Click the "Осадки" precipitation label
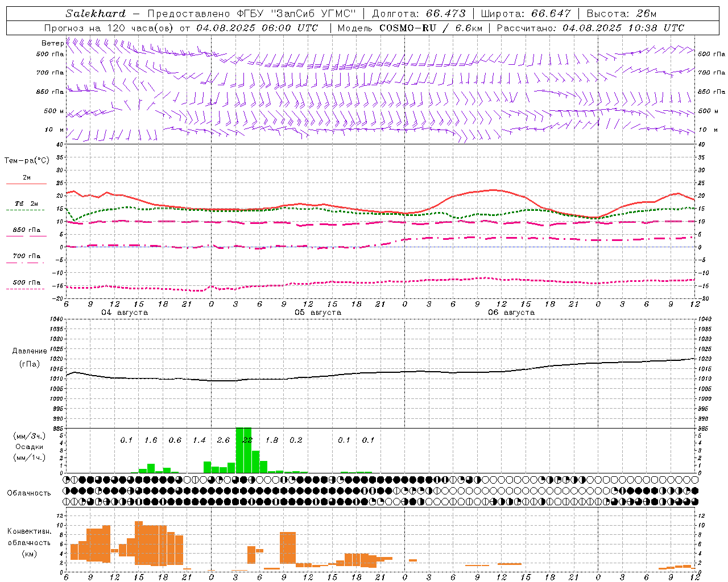728x582 pixels. 29,447
